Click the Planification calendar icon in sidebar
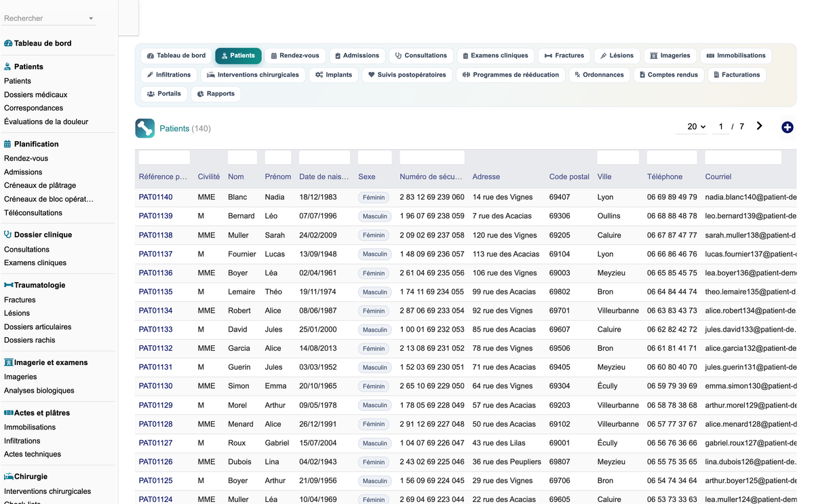814x504 pixels. (x=8, y=144)
